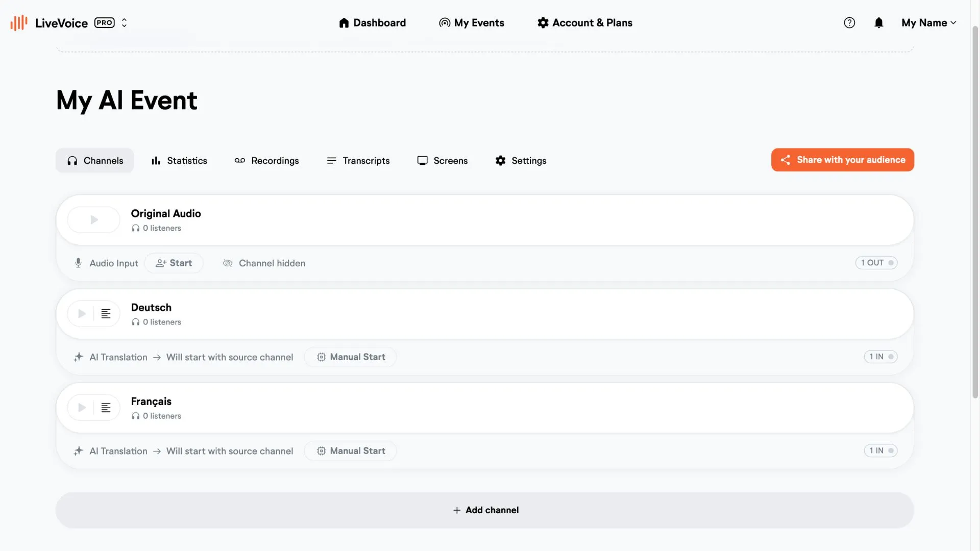Click Manual Start for Français
The width and height of the screenshot is (980, 551).
(351, 451)
